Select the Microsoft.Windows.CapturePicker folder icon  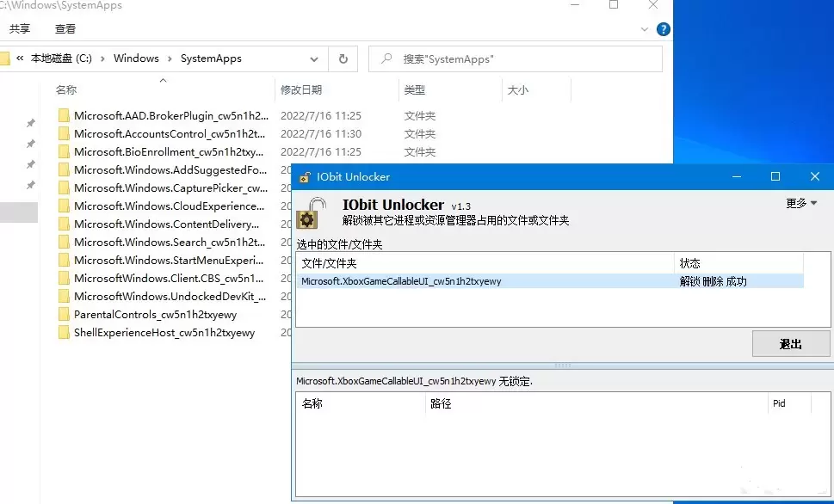tap(64, 188)
